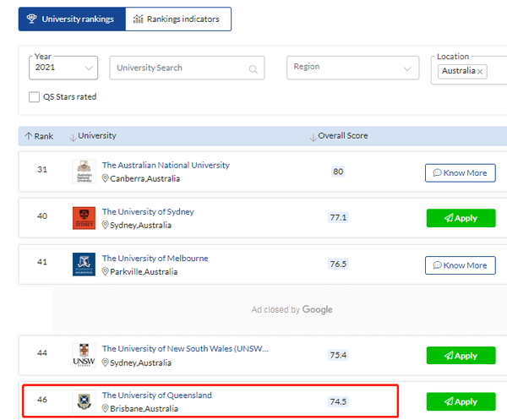Image resolution: width=507 pixels, height=420 pixels.
Task: Click the 77.1 overall score value
Action: (338, 217)
